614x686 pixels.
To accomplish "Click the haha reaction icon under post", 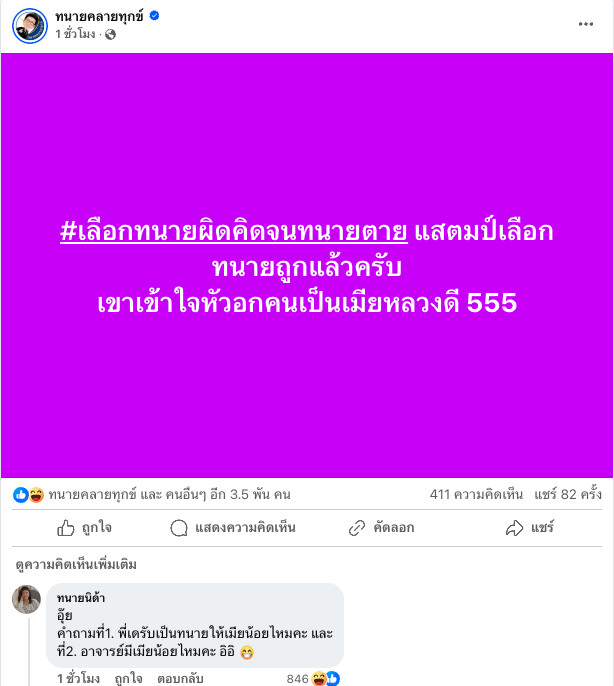I will pyautogui.click(x=36, y=495).
